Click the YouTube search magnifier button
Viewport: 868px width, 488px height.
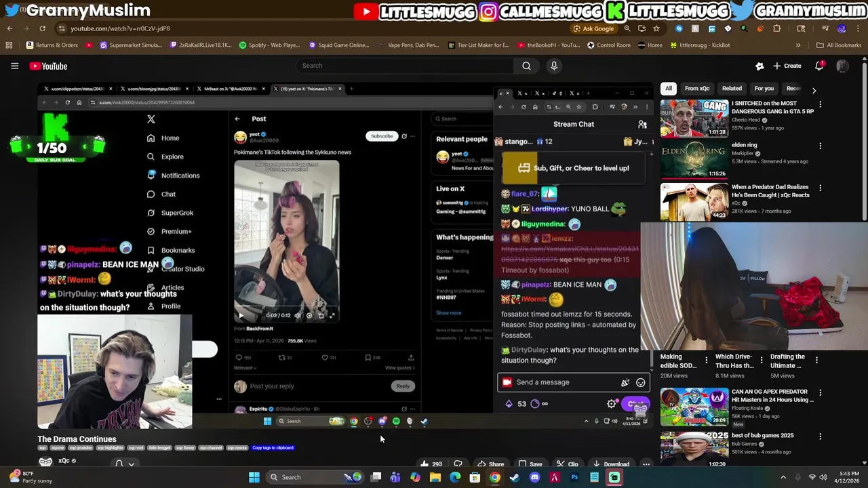click(x=526, y=66)
